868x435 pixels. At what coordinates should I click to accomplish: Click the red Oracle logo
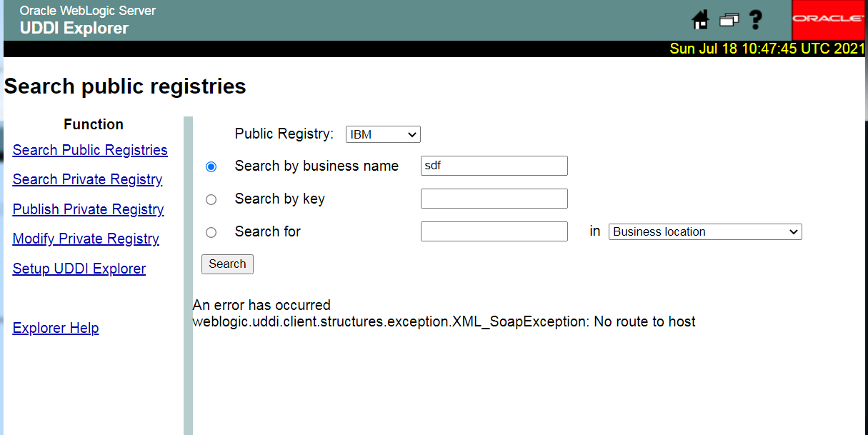(x=828, y=20)
